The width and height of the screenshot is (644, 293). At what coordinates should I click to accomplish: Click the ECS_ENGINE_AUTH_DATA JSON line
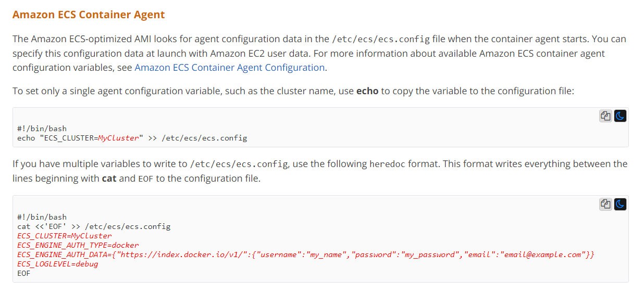pos(306,254)
